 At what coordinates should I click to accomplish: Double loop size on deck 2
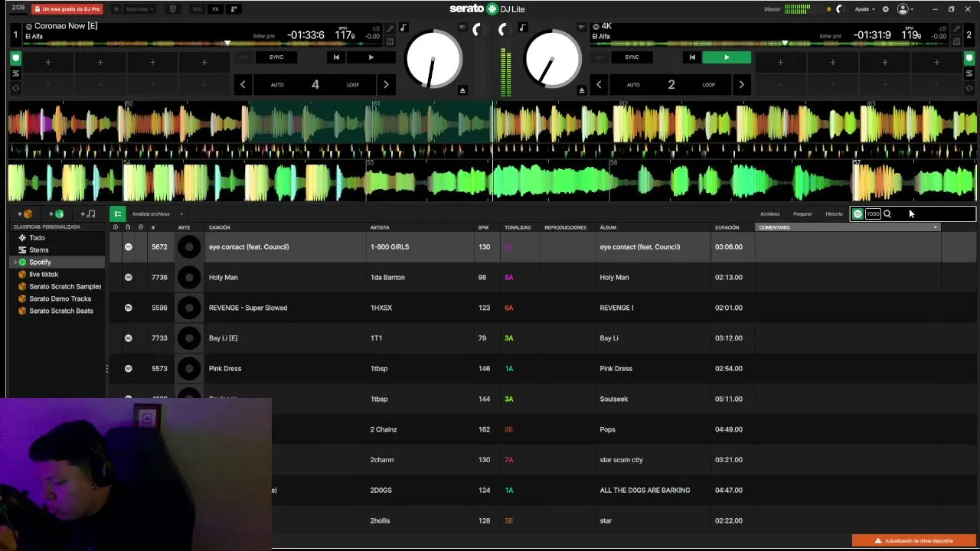741,85
